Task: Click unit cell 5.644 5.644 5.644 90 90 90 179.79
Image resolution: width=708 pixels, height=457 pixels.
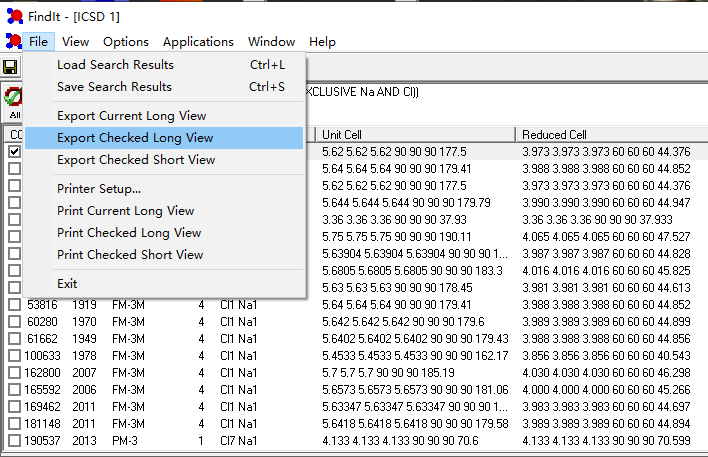Action: point(406,203)
